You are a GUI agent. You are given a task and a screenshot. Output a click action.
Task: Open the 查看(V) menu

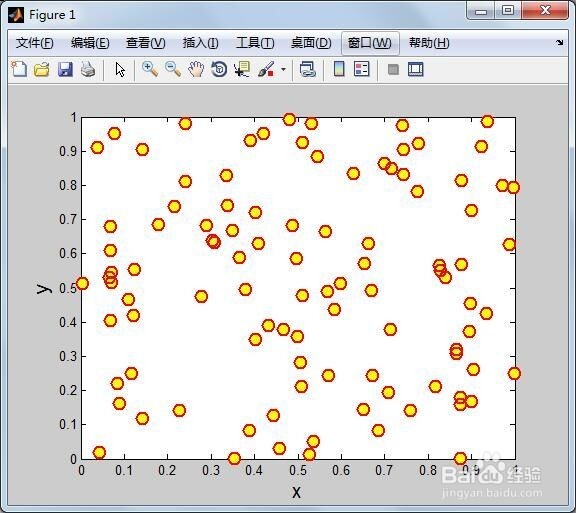tap(145, 43)
